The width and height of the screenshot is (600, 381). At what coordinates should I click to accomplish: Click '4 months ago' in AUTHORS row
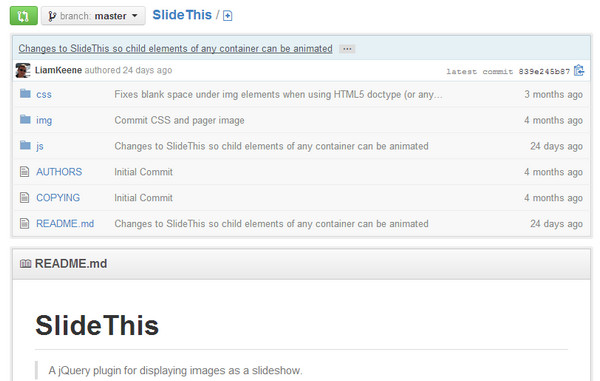(553, 172)
